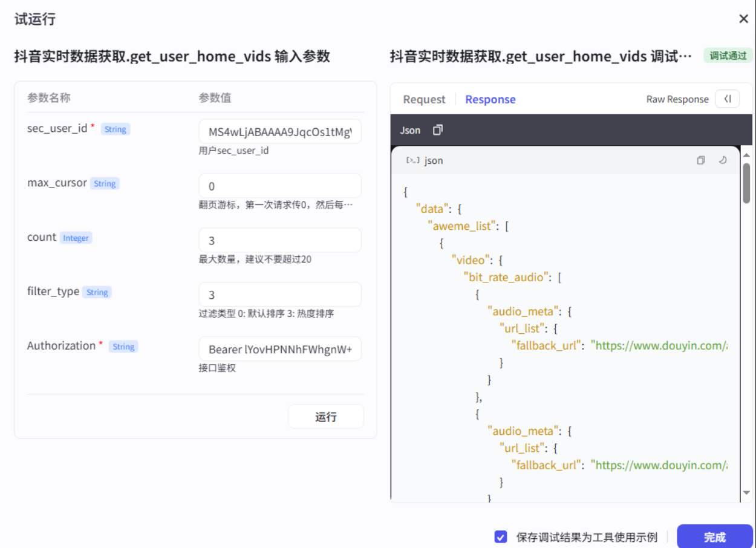This screenshot has width=756, height=548.
Task: Click the Integer badge next to count
Action: click(x=76, y=238)
